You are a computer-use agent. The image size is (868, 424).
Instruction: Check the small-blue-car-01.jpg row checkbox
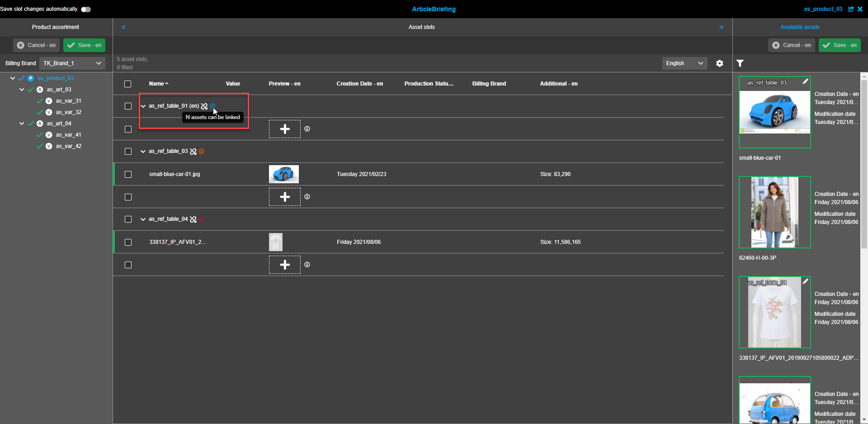pyautogui.click(x=128, y=174)
